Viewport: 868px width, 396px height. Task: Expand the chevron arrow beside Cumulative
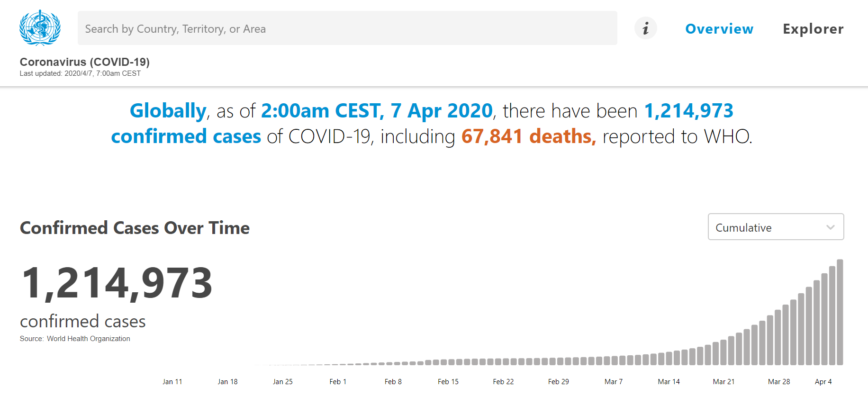830,227
